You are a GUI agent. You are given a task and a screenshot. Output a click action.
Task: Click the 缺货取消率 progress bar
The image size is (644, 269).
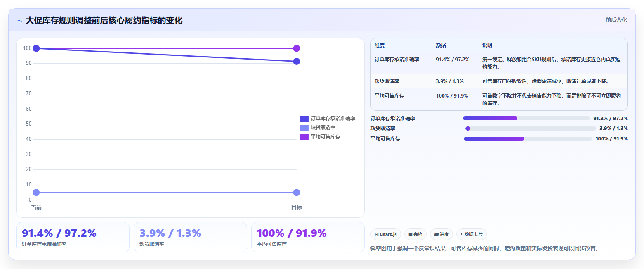coord(531,129)
